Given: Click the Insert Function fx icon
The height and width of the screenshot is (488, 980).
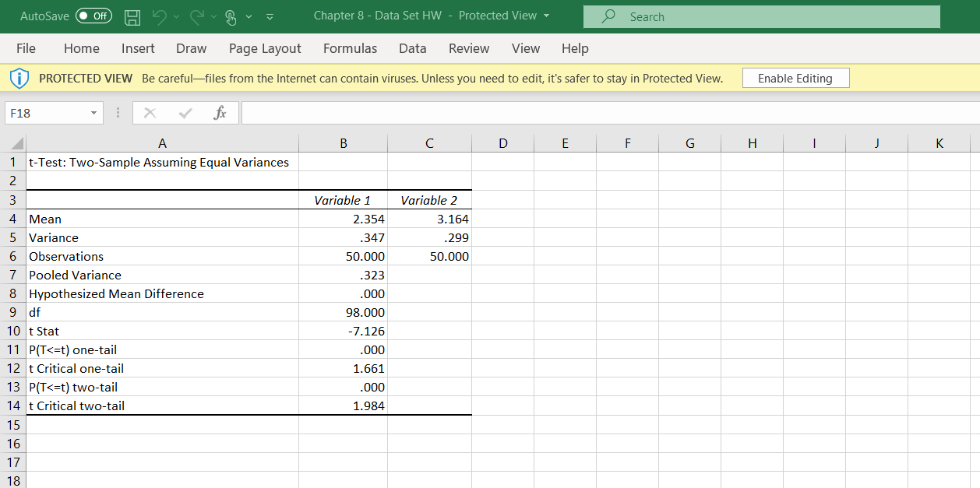Looking at the screenshot, I should [220, 113].
